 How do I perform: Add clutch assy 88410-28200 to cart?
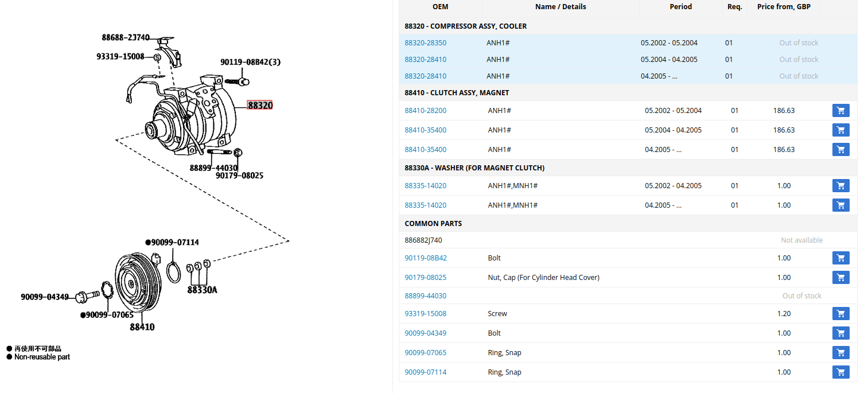pyautogui.click(x=840, y=111)
